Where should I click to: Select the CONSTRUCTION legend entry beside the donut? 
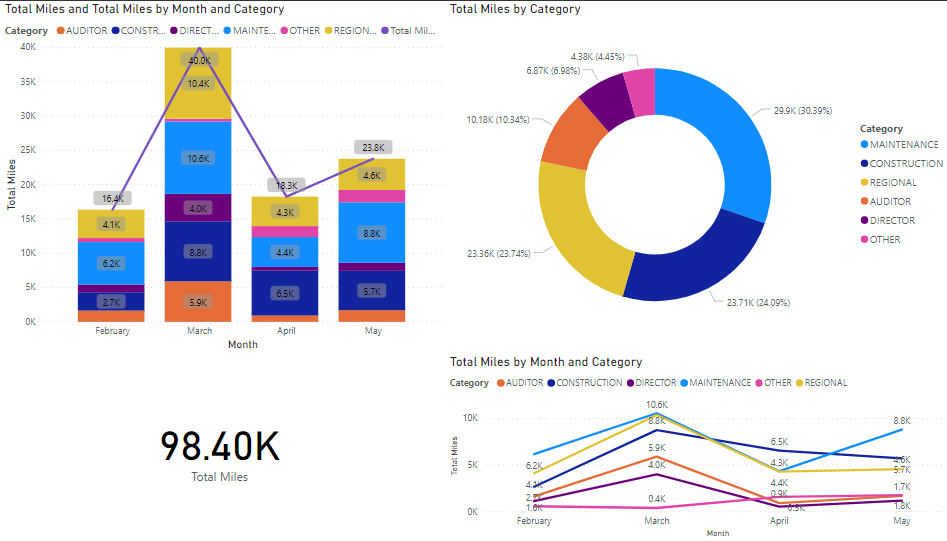coord(905,164)
